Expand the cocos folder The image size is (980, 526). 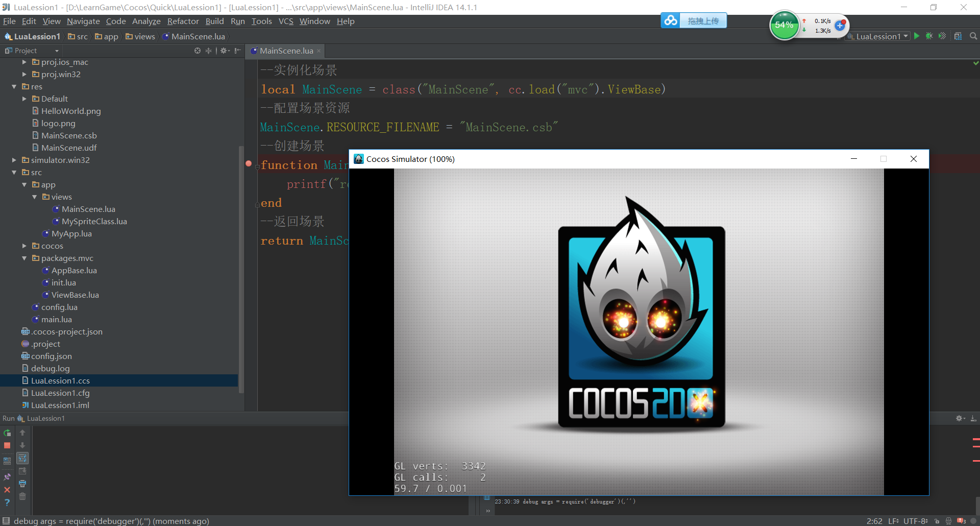pyautogui.click(x=24, y=246)
